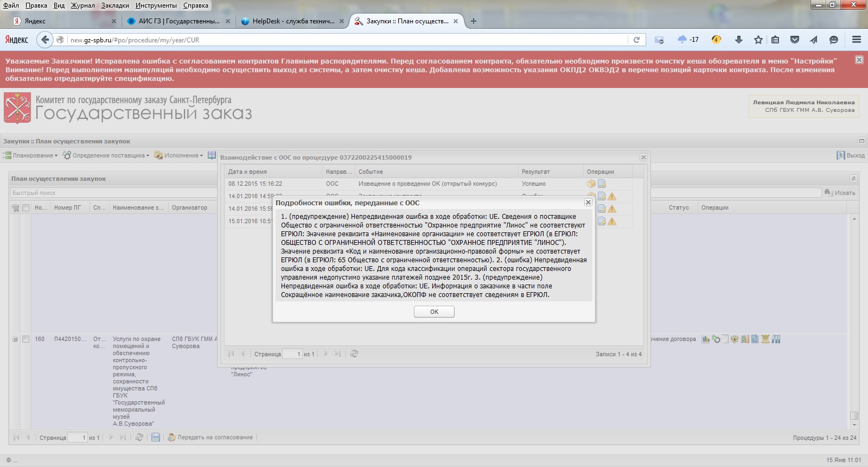Screen dimensions: 868x467
Task: Click Передать на согласование button
Action: [x=210, y=438]
